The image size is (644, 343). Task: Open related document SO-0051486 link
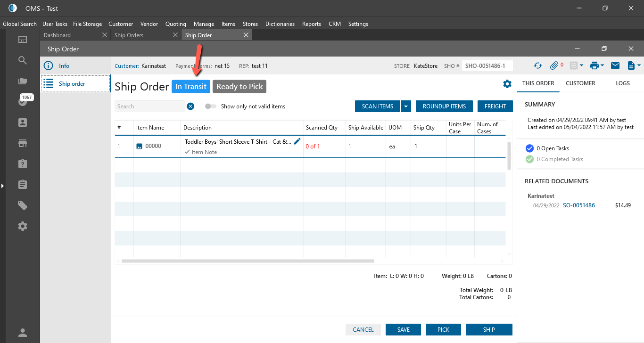coord(578,205)
